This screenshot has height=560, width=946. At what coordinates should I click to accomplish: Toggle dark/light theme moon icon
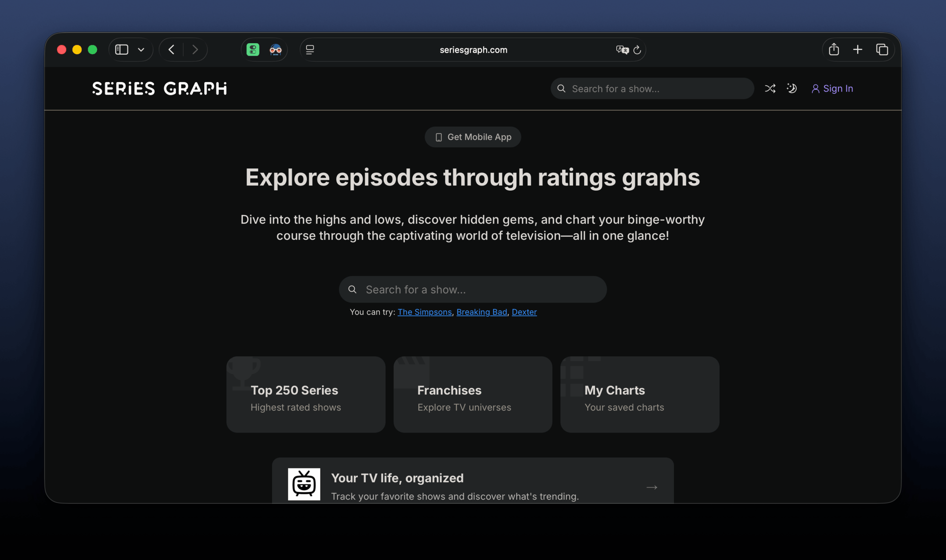click(792, 89)
